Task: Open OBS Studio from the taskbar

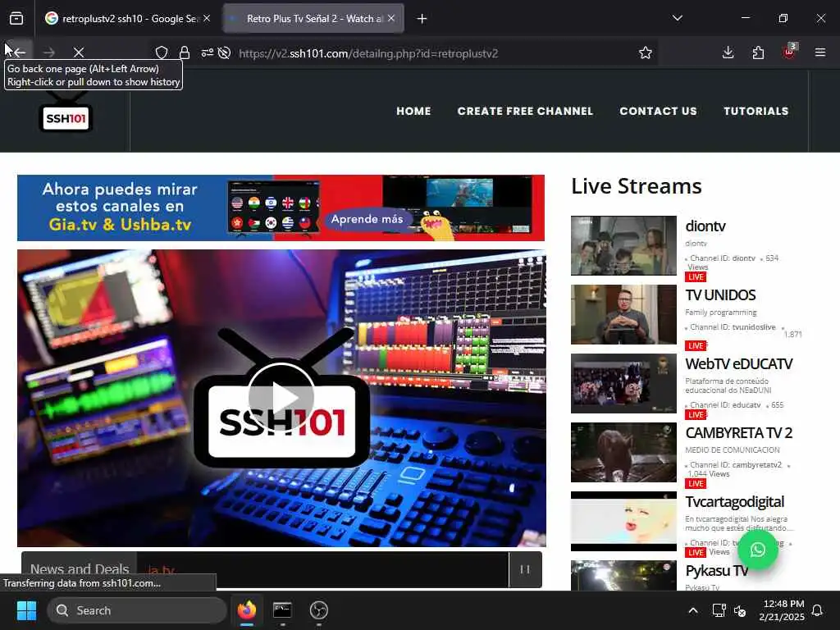Action: (x=319, y=610)
